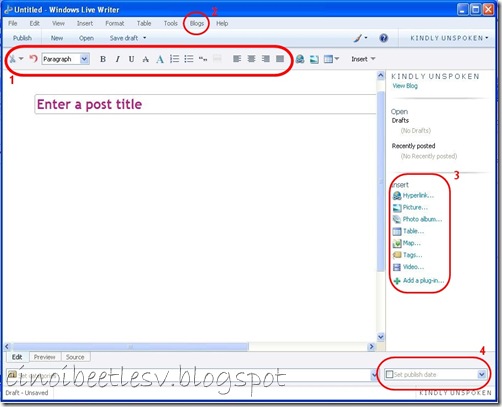Toggle Bold formatting
The height and width of the screenshot is (407, 502).
click(103, 59)
